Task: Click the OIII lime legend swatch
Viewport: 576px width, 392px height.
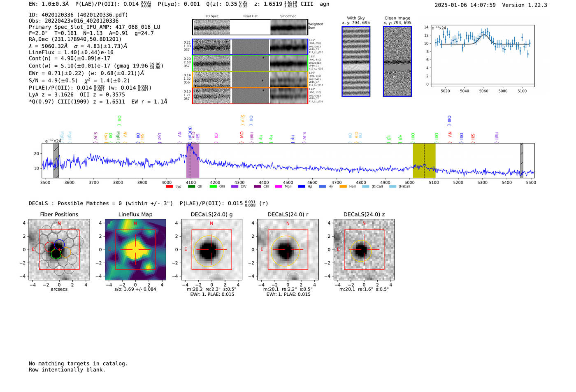Action: coord(213,187)
